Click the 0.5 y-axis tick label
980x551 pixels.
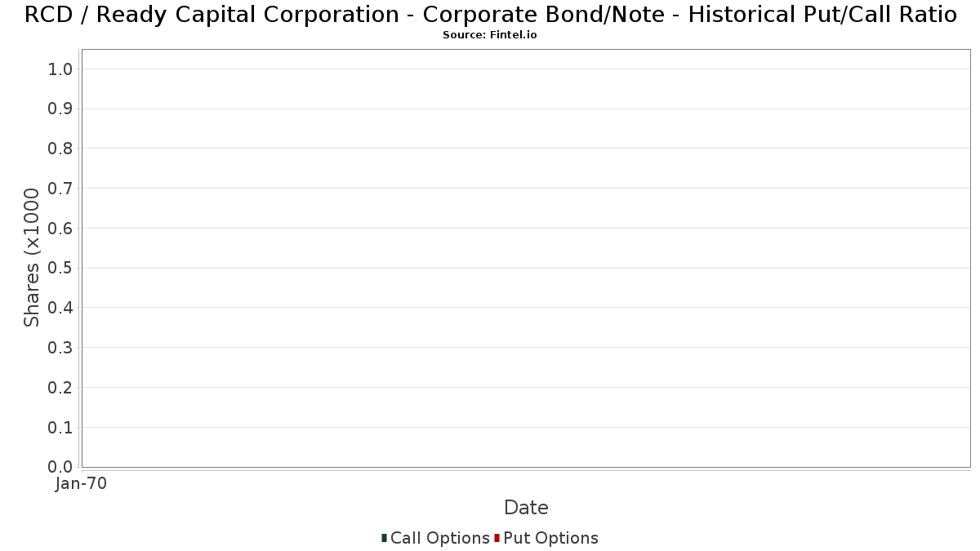61,269
